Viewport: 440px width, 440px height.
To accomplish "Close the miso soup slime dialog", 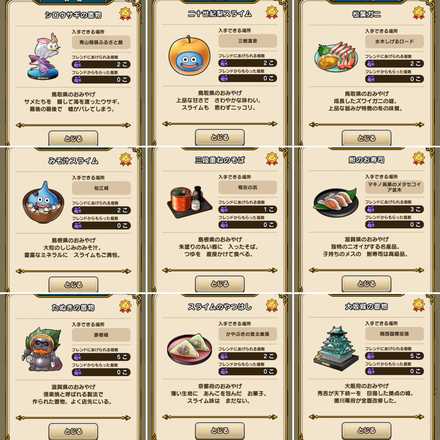I will click(73, 284).
